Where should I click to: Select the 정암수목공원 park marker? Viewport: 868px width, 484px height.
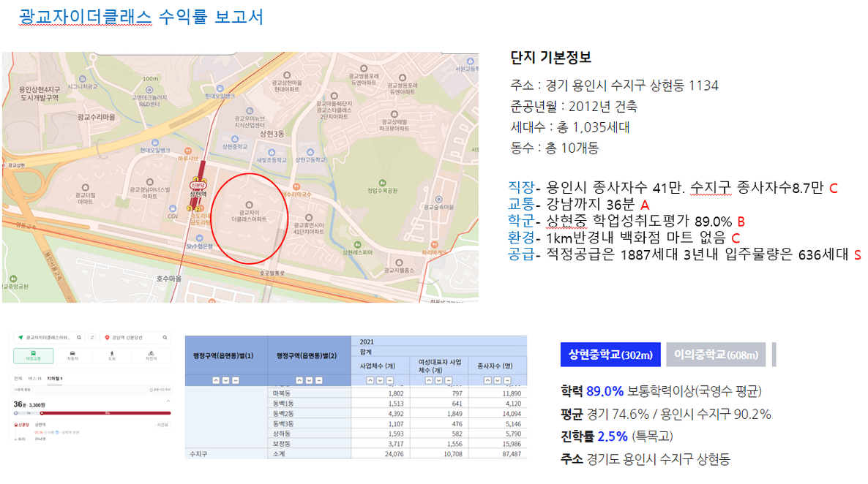(382, 183)
